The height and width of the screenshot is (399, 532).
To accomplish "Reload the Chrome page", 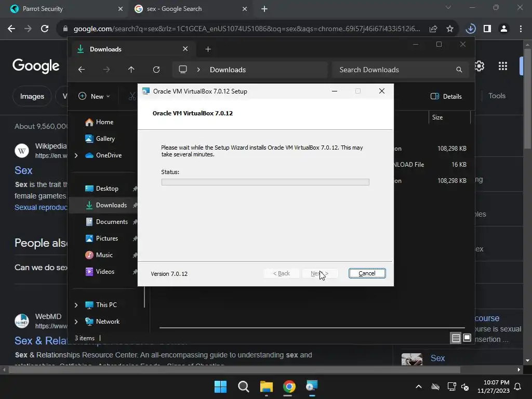I will tap(45, 29).
